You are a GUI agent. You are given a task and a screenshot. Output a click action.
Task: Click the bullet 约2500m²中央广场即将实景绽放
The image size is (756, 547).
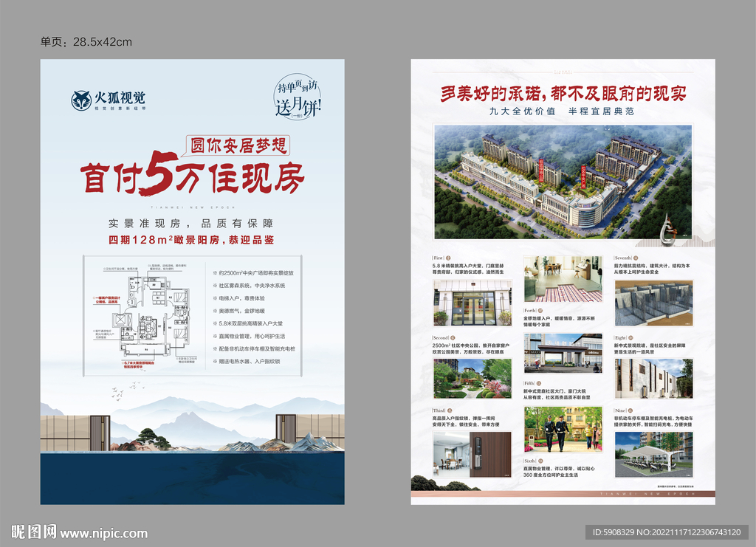[x=253, y=273]
